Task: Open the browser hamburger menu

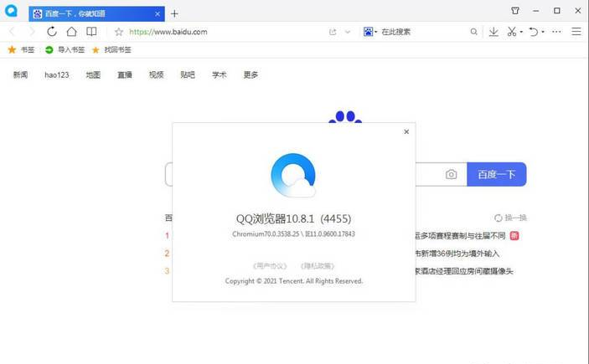Action: click(576, 32)
